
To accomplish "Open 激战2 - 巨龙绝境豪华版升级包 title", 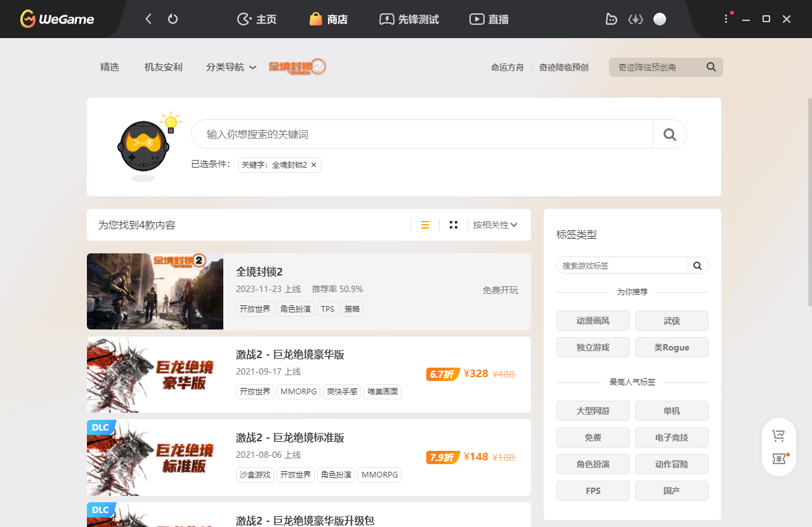I will pos(305,521).
